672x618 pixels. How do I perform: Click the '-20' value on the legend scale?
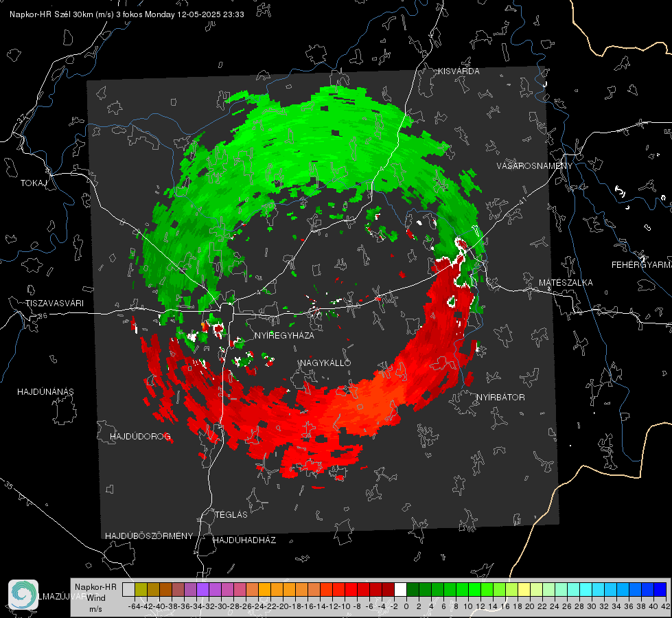pos(282,606)
